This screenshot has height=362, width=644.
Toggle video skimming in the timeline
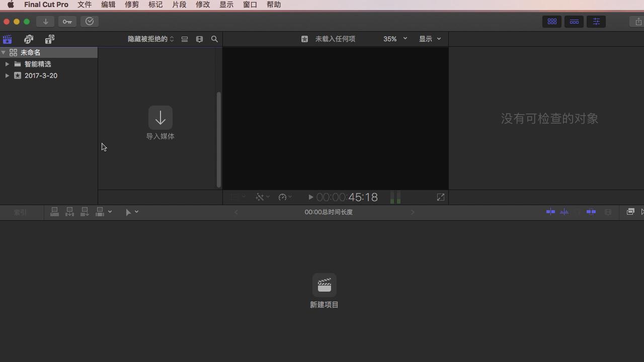pos(550,212)
